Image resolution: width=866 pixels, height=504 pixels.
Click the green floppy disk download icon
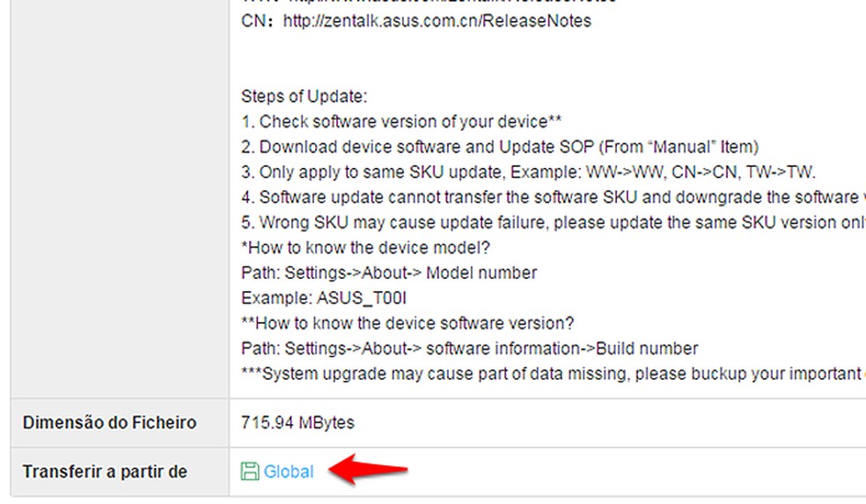[x=250, y=471]
